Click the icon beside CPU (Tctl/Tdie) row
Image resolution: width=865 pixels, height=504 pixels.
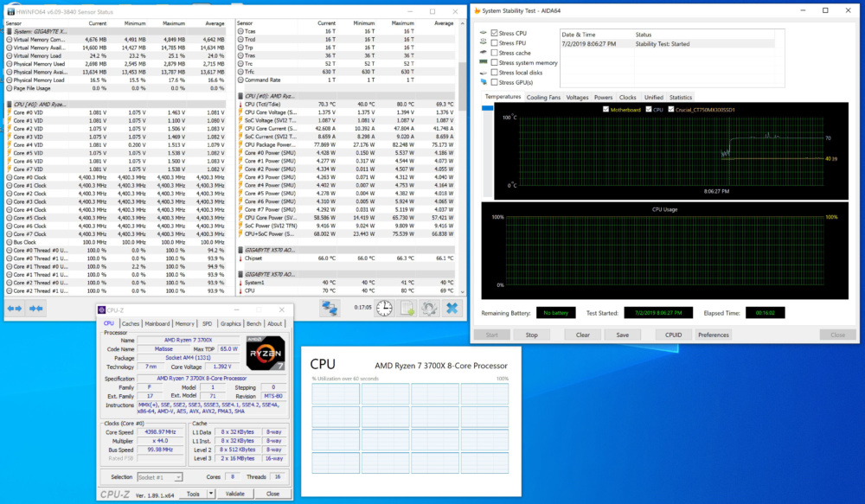[x=240, y=105]
